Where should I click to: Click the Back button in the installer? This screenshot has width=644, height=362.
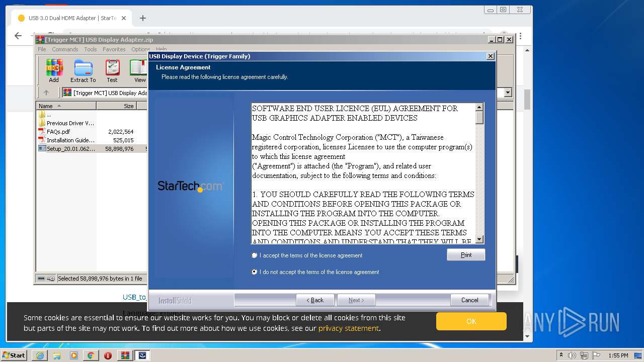(x=315, y=300)
